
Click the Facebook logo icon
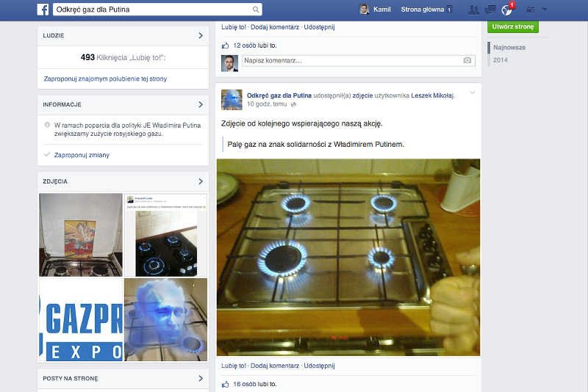(43, 10)
